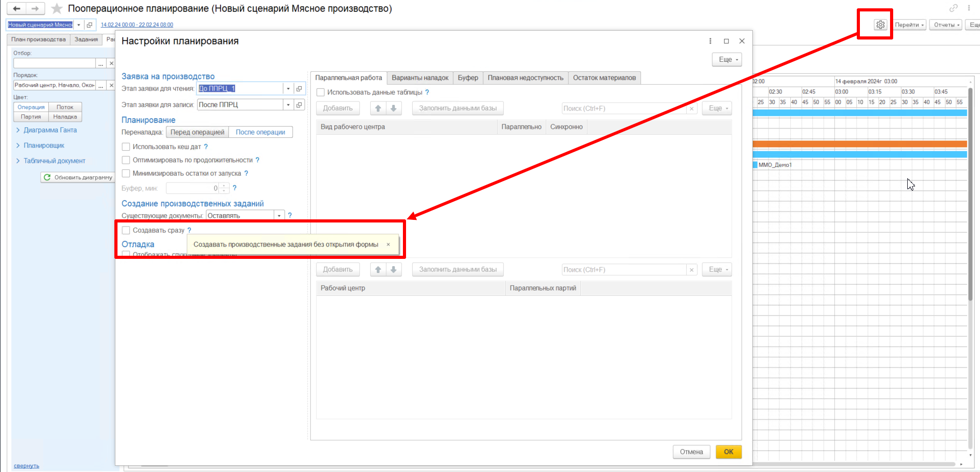The height and width of the screenshot is (472, 980).
Task: Click the dialog's three-dot menu icon
Action: pos(710,41)
